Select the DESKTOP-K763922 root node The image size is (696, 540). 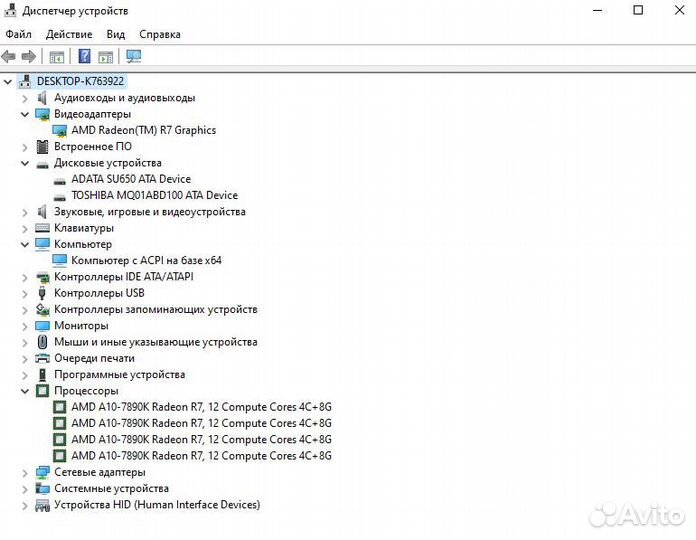pos(80,81)
